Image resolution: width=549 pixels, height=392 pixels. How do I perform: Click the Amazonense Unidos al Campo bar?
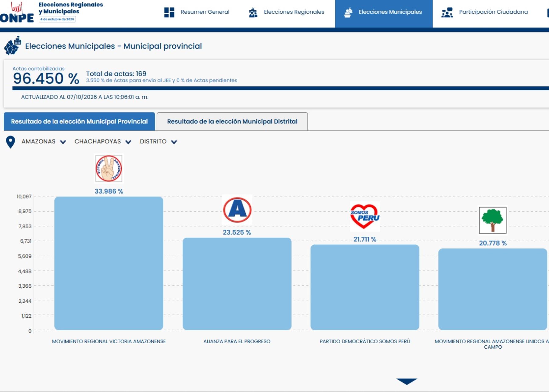tap(493, 289)
